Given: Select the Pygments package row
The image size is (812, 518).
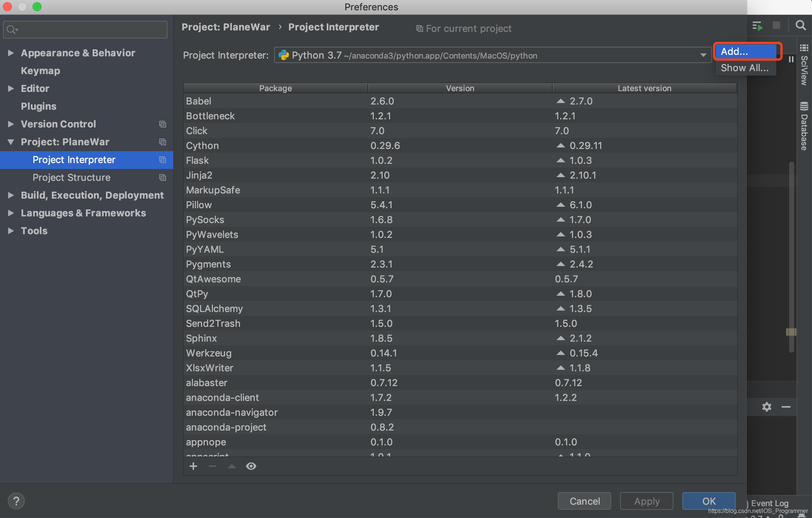Looking at the screenshot, I should click(x=460, y=264).
